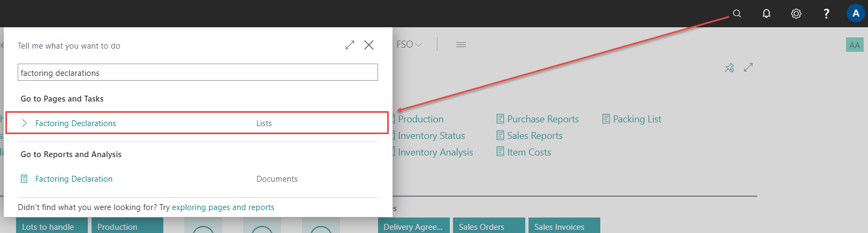Viewport: 868px width, 233px height.
Task: Click the factoring declarations search field
Action: [x=198, y=73]
